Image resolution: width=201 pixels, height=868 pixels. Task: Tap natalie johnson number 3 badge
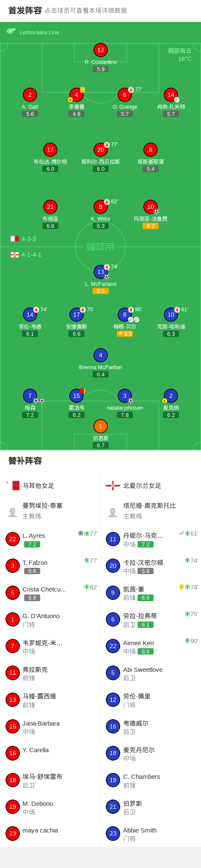(125, 396)
